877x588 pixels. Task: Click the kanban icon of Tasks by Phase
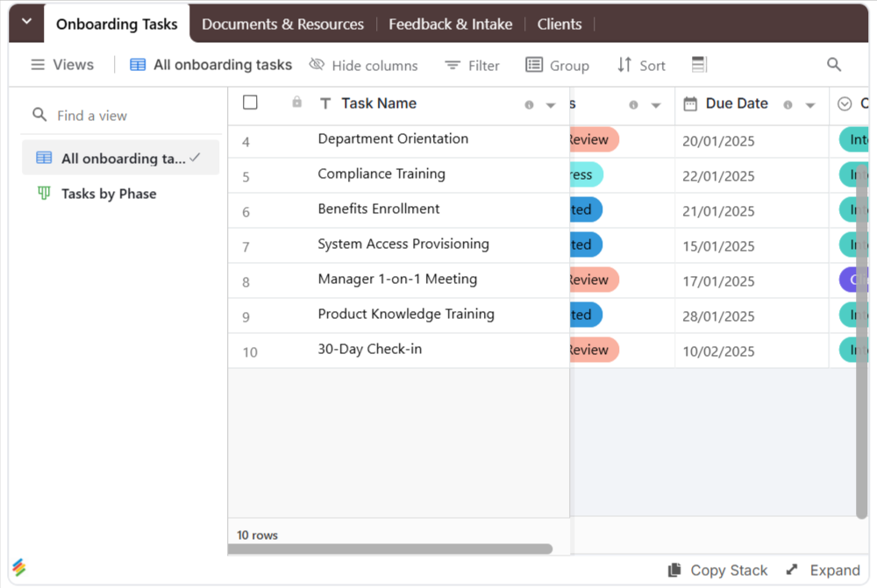point(44,194)
